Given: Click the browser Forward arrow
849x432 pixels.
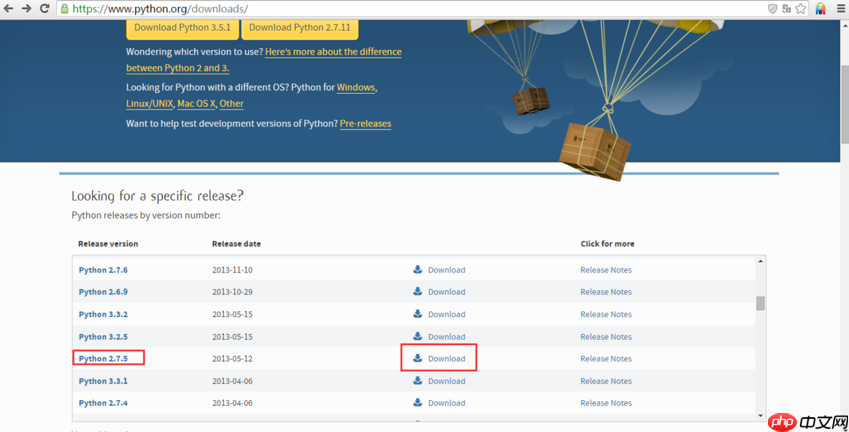Looking at the screenshot, I should click(x=27, y=9).
